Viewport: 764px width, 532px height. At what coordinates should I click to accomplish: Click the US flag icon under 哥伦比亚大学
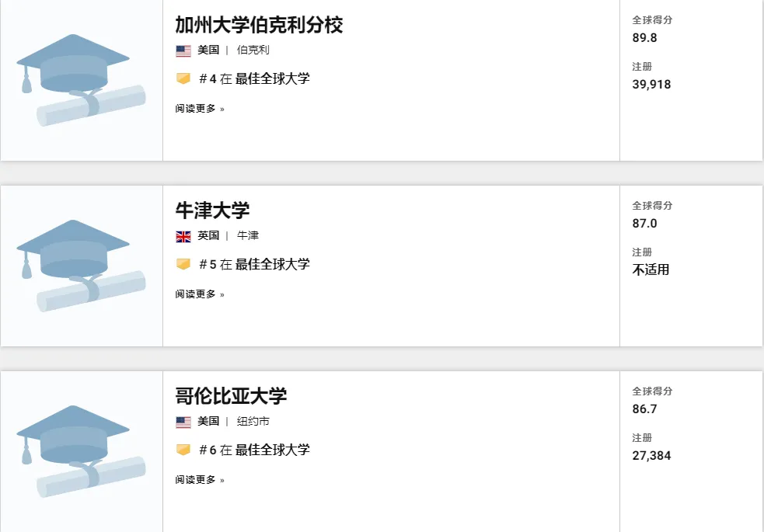coord(183,422)
